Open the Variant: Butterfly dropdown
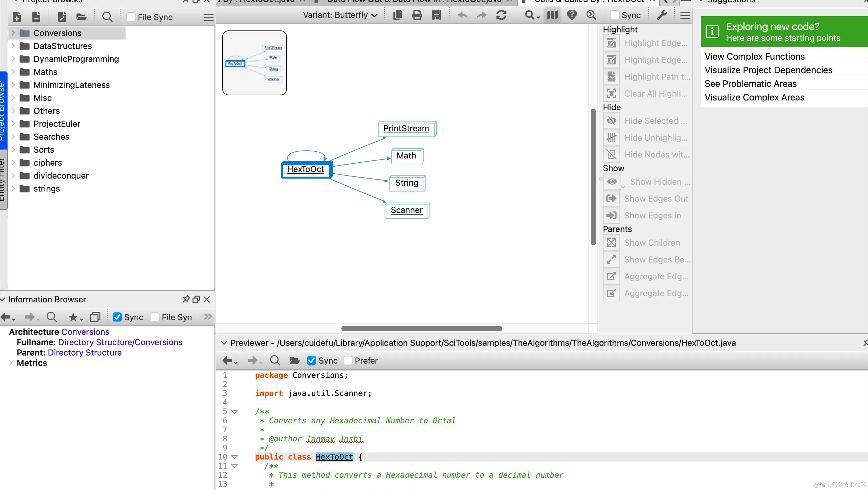868x490 pixels. coord(340,15)
